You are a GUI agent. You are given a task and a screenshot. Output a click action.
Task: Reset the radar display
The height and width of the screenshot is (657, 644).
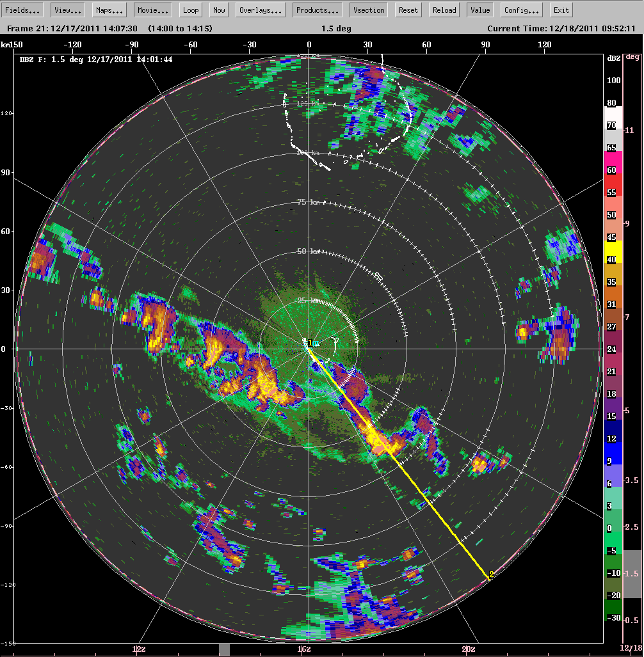coord(408,10)
